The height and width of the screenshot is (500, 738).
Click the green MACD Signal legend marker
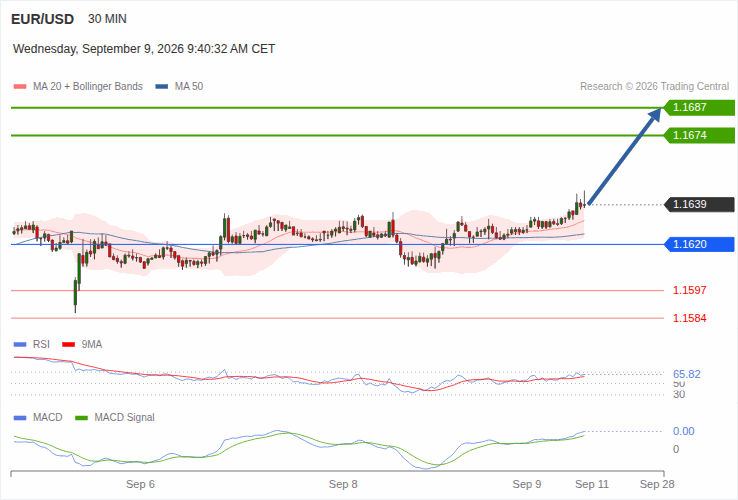point(81,418)
